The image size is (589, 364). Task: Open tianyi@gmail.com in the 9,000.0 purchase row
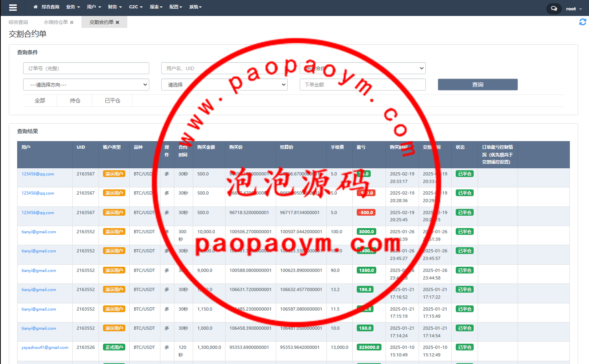tap(39, 270)
